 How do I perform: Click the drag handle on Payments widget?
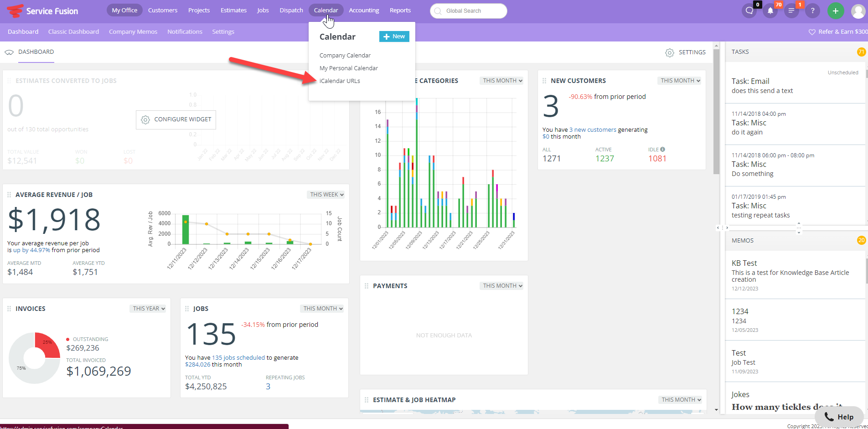(367, 286)
